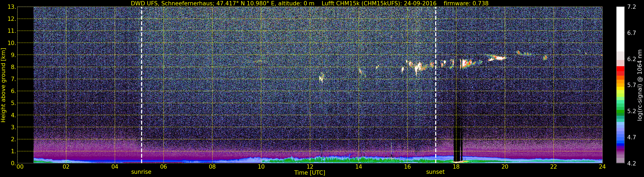Click the plot title starting 'DWD UFS, Schneefernerhaus'
This screenshot has height=177, width=644.
(309, 3)
